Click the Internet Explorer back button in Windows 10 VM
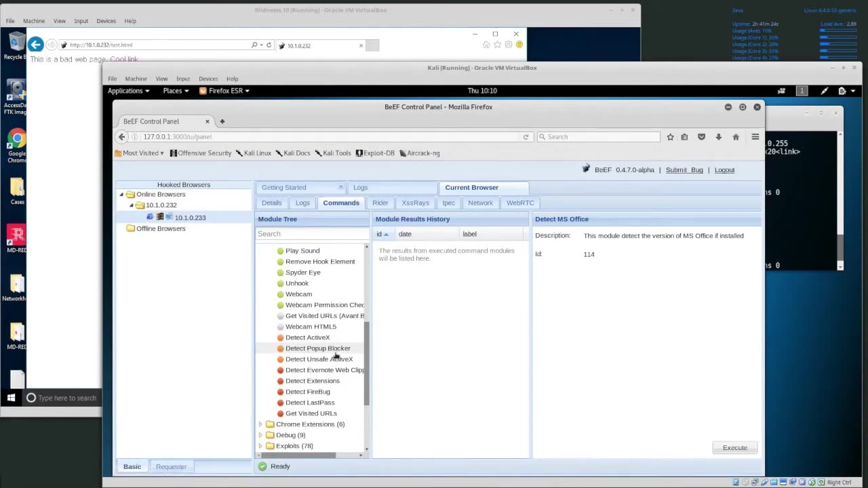The image size is (868, 488). 36,45
